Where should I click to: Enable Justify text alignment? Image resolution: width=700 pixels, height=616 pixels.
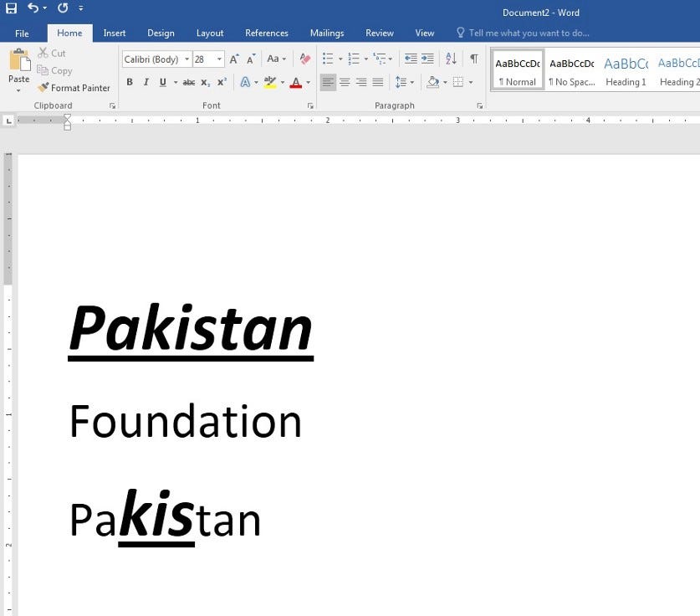click(377, 82)
